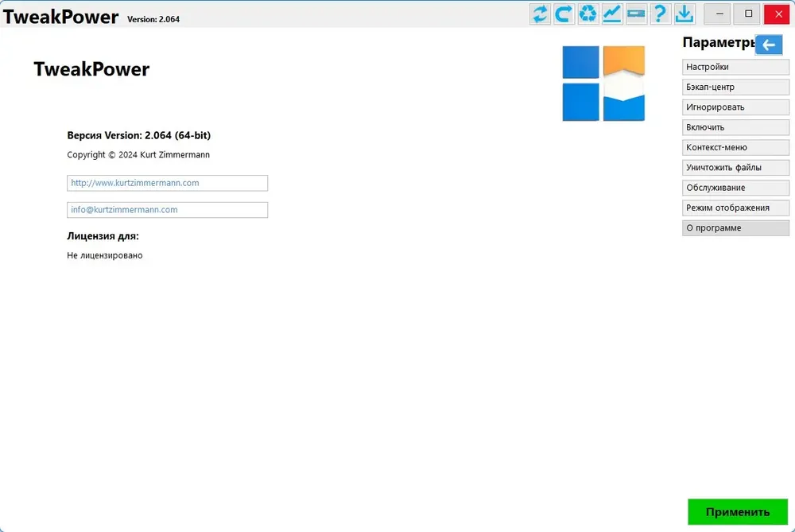Click the Лицензия для: label

[103, 236]
